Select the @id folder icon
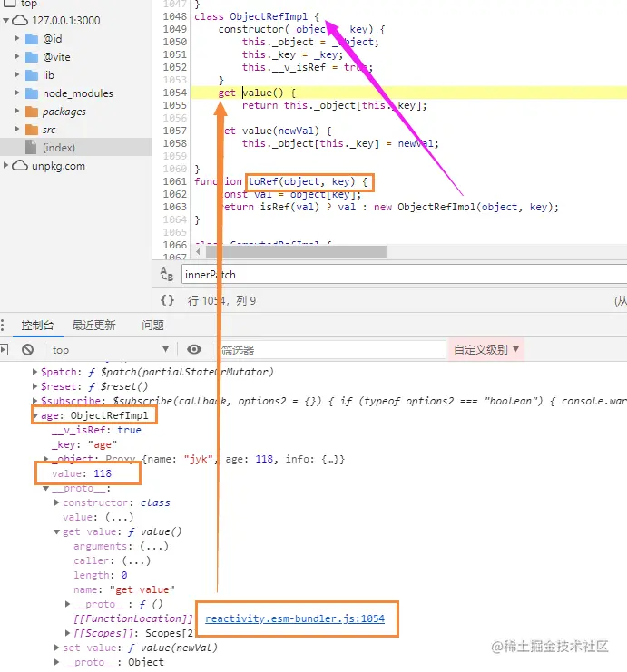627x672 pixels. tap(32, 39)
